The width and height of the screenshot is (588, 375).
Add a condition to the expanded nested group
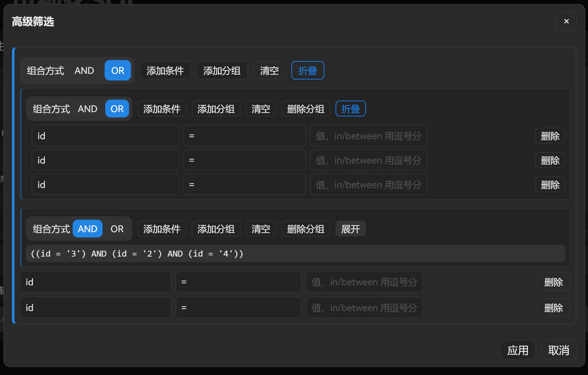click(x=162, y=109)
